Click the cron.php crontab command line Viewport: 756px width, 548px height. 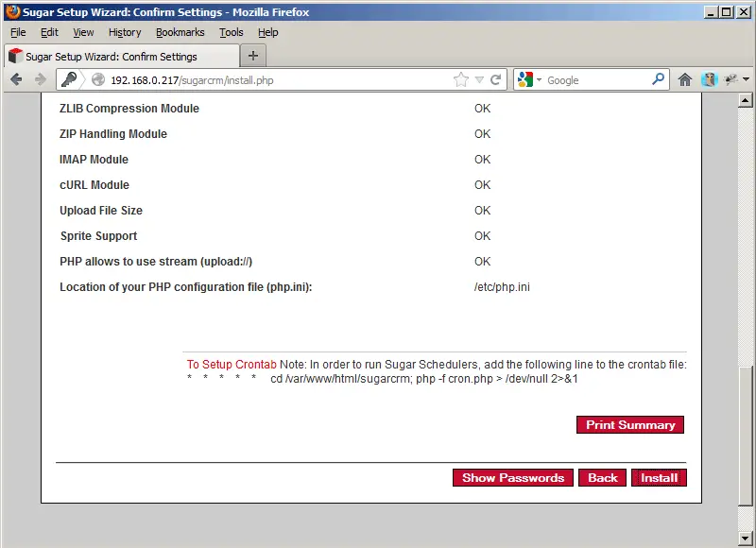[x=383, y=379]
